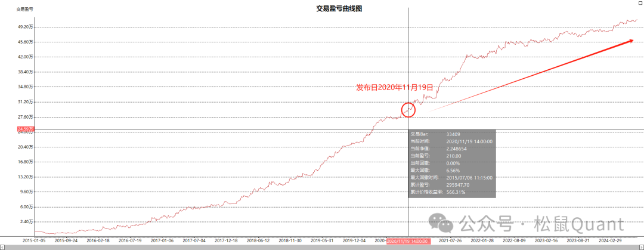
Task: Click the 2018-06-12 date on the x-axis
Action: 258,240
